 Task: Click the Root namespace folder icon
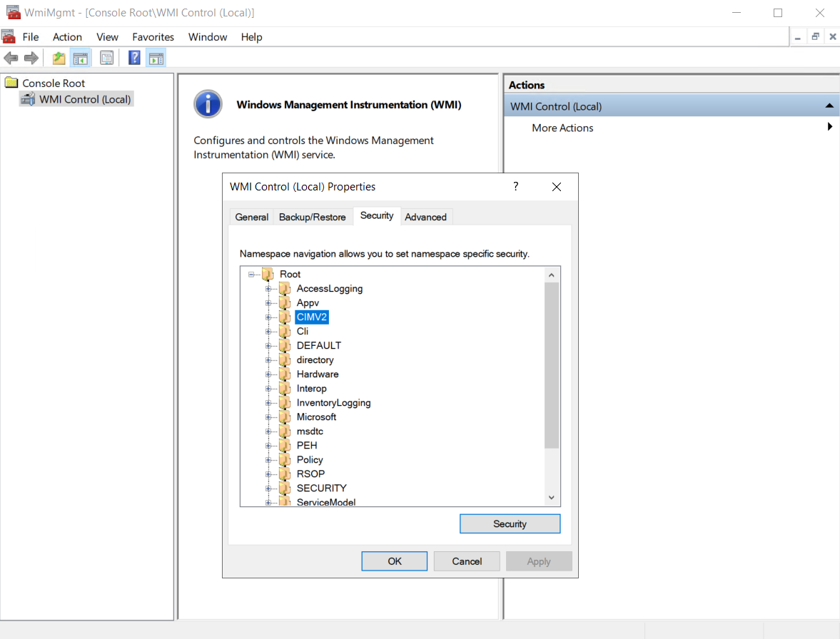[x=268, y=274]
